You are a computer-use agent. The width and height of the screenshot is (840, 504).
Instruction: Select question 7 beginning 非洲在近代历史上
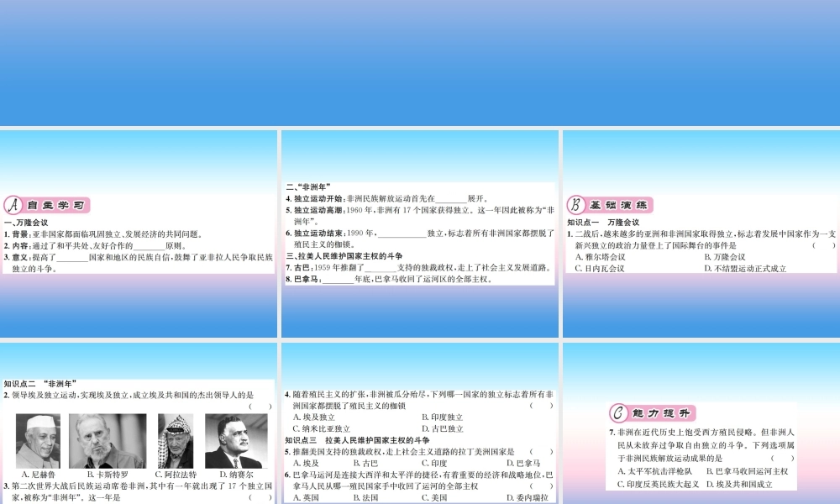click(x=701, y=445)
